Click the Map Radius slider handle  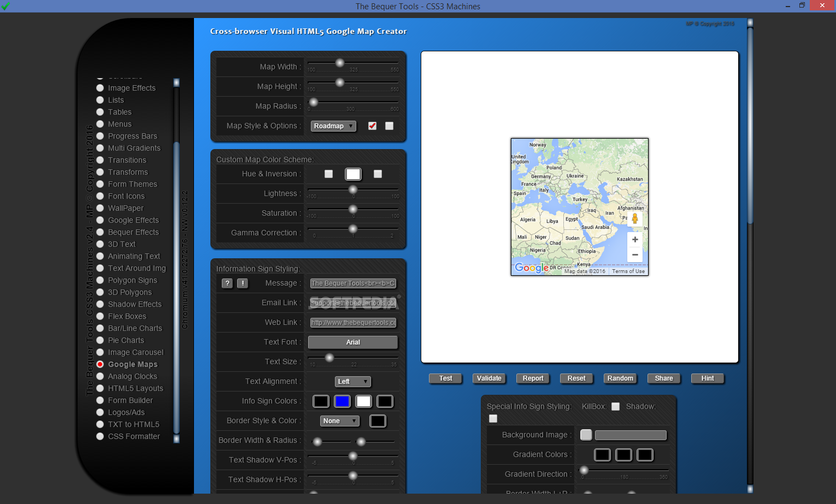tap(314, 102)
